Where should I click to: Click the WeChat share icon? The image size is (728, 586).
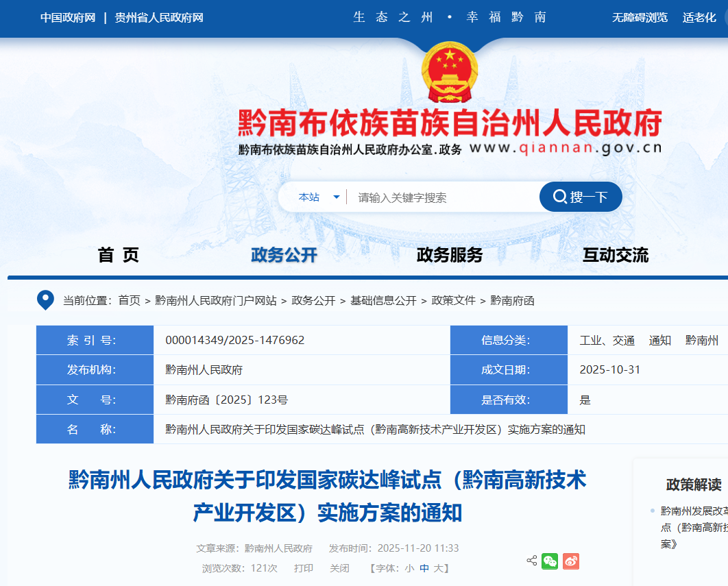(x=550, y=561)
